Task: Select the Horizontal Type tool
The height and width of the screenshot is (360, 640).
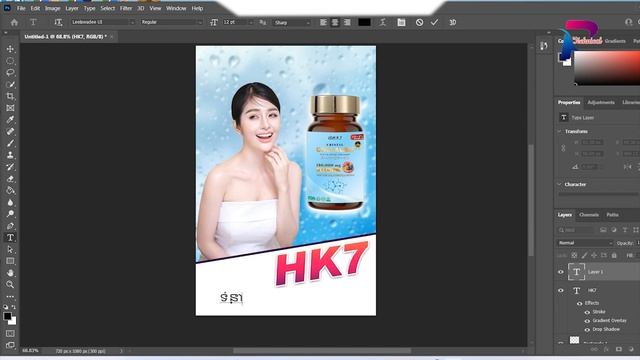Action: pos(10,238)
